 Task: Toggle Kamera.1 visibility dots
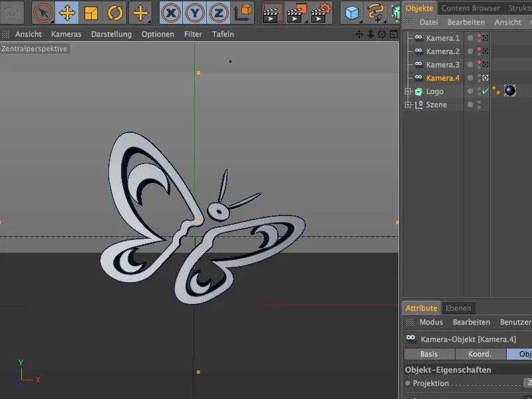click(x=479, y=38)
